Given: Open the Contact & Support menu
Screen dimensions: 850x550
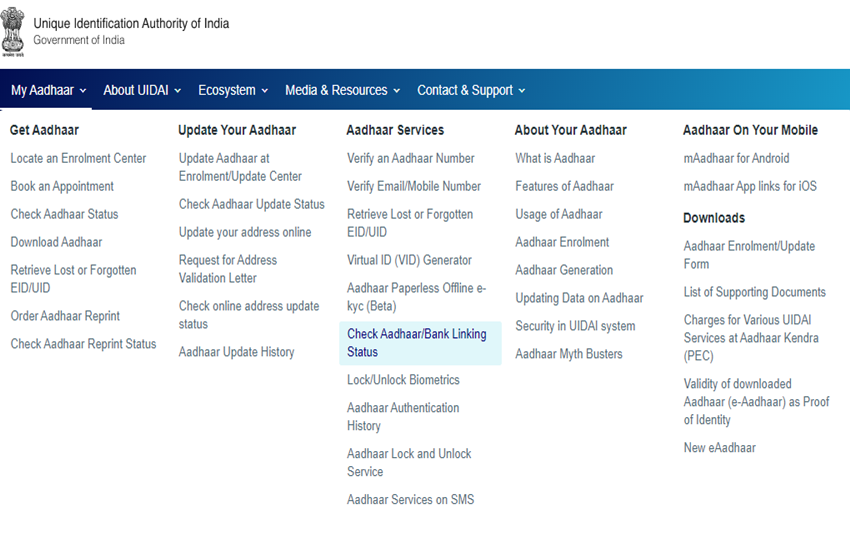Looking at the screenshot, I should pyautogui.click(x=471, y=90).
